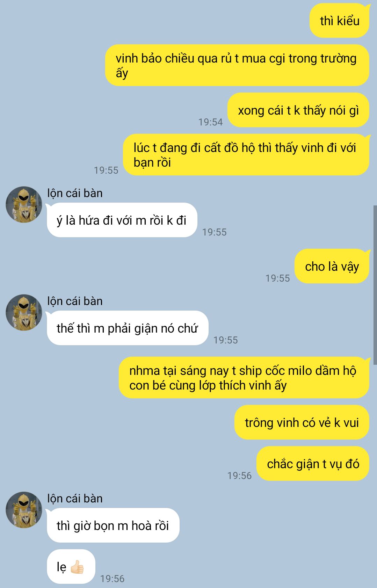Image resolution: width=377 pixels, height=588 pixels.
Task: Tap the avatar beside "thì giờ bọn m hoà rồi"
Action: click(24, 510)
